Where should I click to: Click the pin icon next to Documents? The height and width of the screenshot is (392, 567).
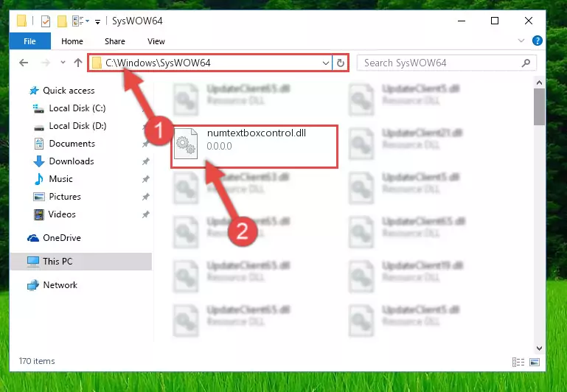(x=145, y=144)
